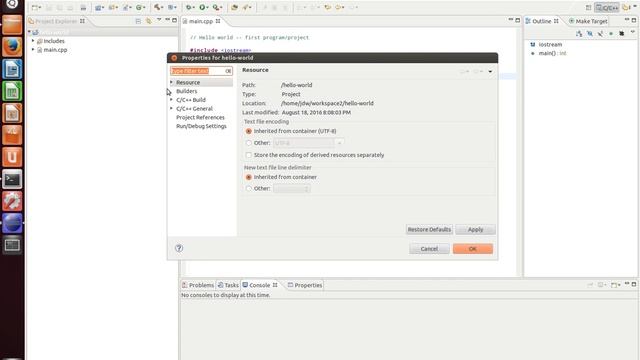Click the Open Perspective icon
This screenshot has width=640, height=360.
pos(588,7)
